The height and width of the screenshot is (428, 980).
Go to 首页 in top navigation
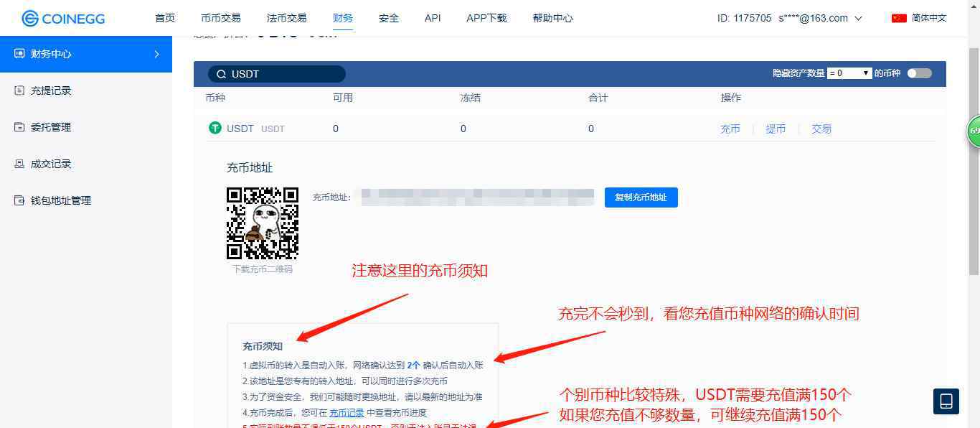point(165,18)
